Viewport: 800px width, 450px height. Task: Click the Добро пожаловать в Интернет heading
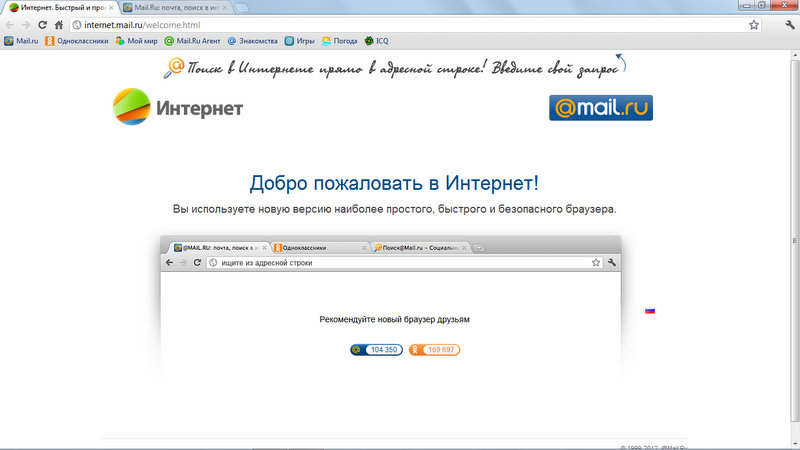pyautogui.click(x=394, y=183)
